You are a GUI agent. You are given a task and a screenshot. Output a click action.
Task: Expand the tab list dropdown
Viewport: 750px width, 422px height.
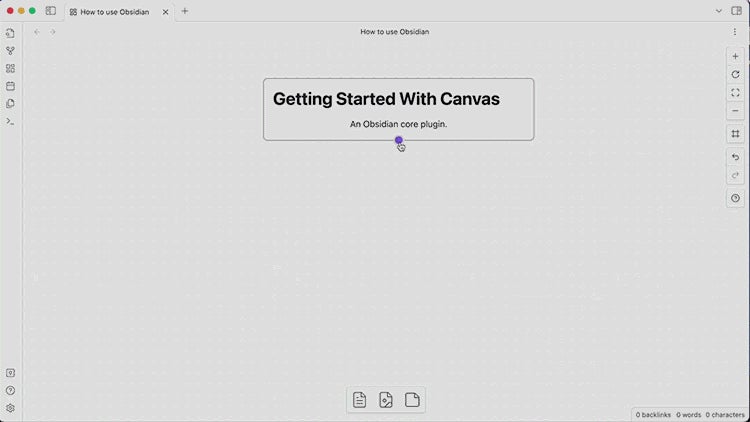pyautogui.click(x=718, y=11)
